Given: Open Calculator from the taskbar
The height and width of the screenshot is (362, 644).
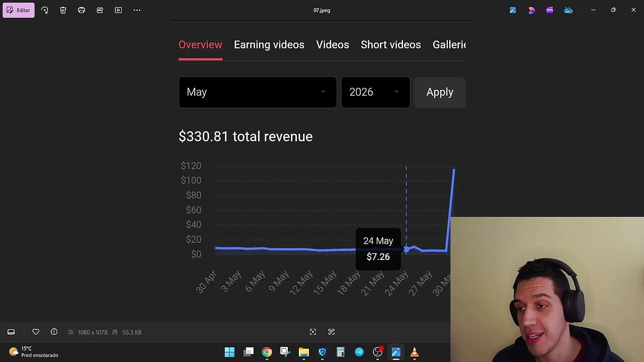Looking at the screenshot, I should pyautogui.click(x=341, y=352).
